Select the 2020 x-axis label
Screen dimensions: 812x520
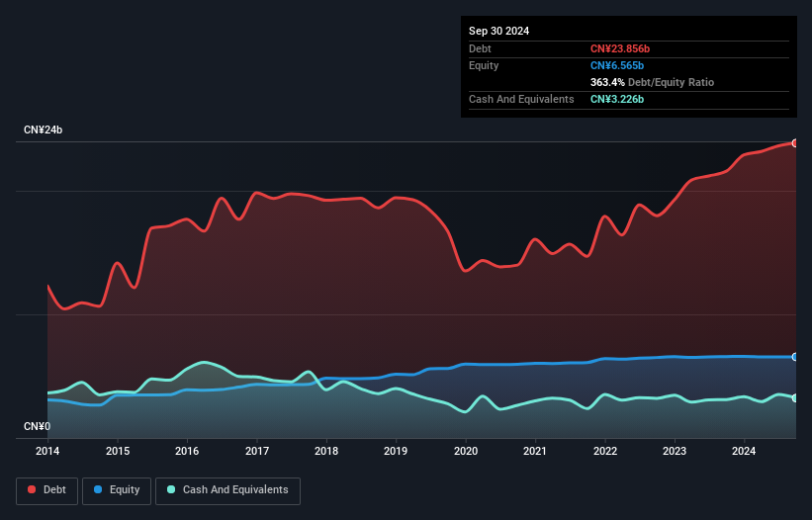tap(466, 451)
